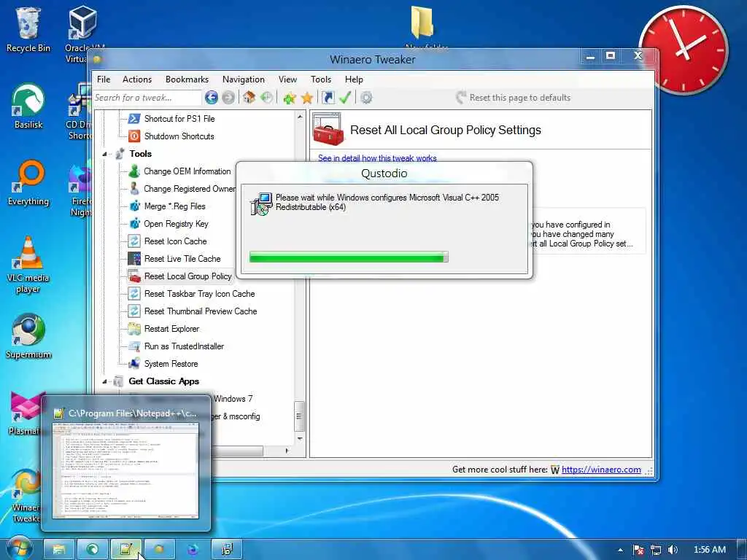Click the Qustodio installer progress bar
The width and height of the screenshot is (747, 560).
coord(349,257)
